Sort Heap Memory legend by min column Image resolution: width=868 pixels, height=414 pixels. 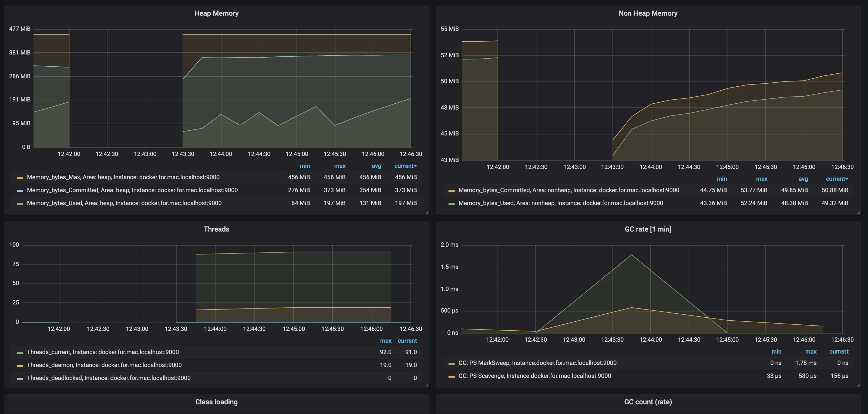tap(305, 166)
